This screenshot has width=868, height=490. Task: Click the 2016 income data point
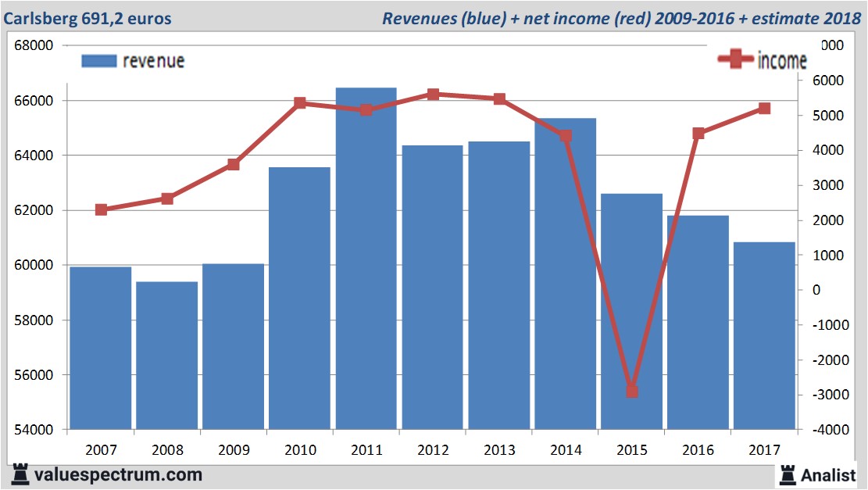click(x=698, y=134)
